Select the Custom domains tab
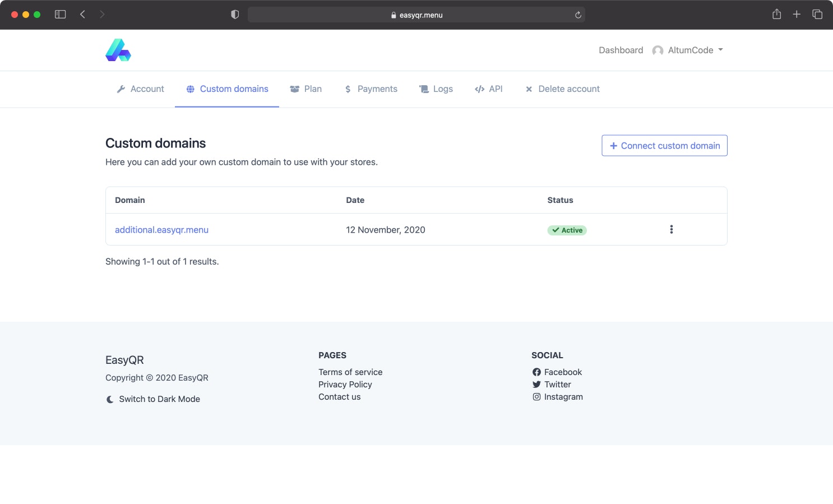 coord(227,89)
